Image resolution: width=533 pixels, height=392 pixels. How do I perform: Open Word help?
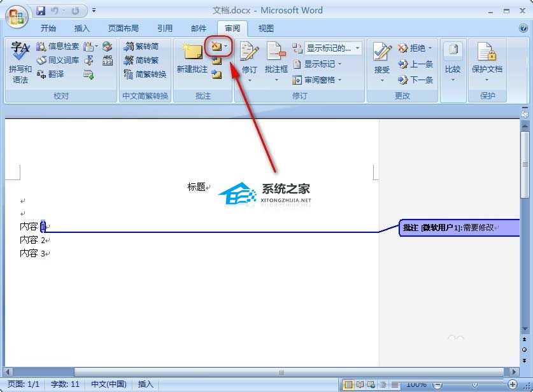click(x=523, y=28)
